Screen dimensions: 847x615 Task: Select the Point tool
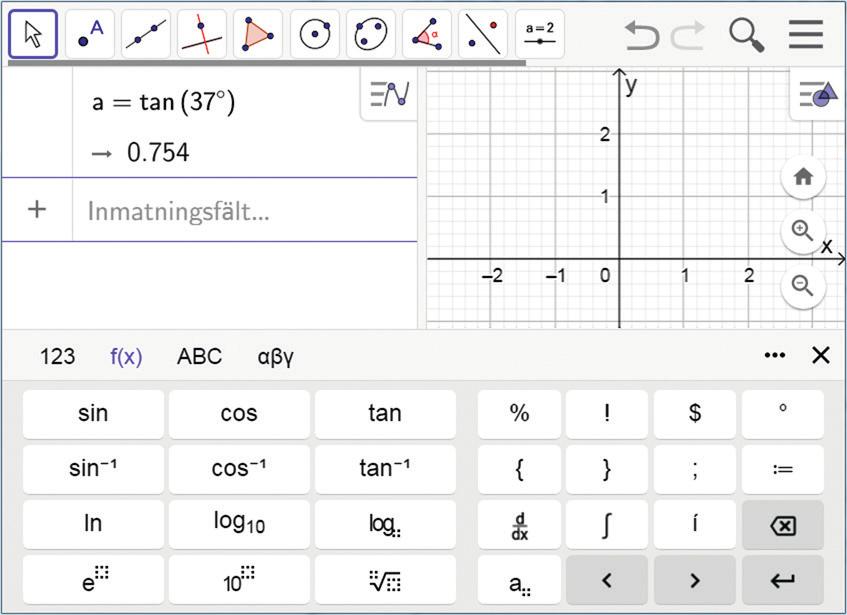[x=90, y=34]
